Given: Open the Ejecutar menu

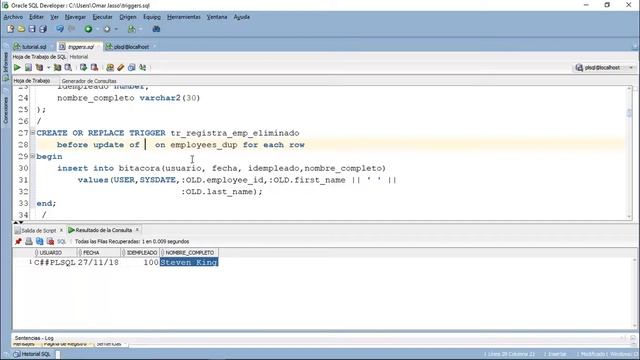Looking at the screenshot, I should (x=102, y=17).
